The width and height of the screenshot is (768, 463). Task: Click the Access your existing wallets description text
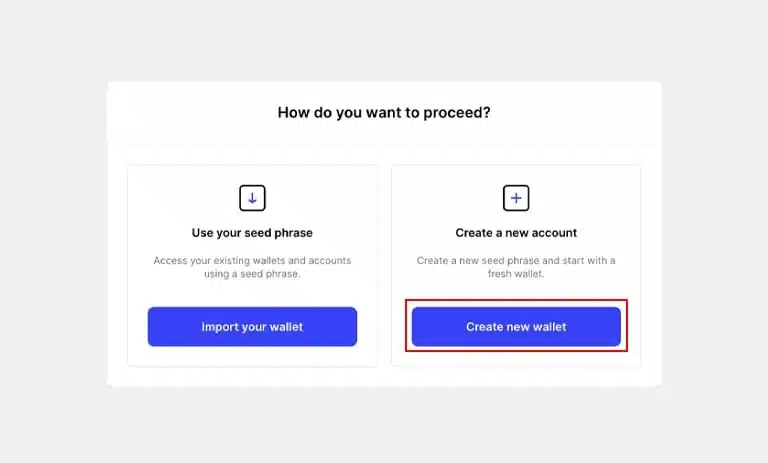(252, 267)
